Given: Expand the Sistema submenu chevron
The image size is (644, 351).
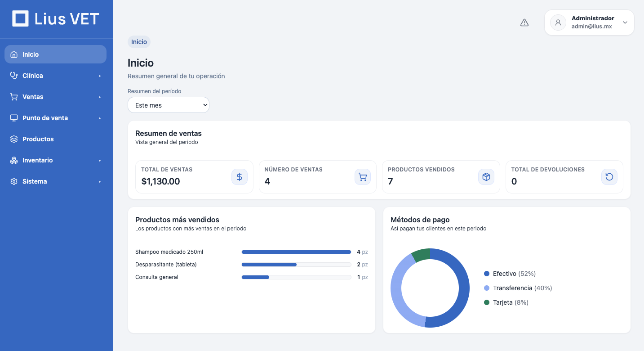Looking at the screenshot, I should pyautogui.click(x=99, y=181).
